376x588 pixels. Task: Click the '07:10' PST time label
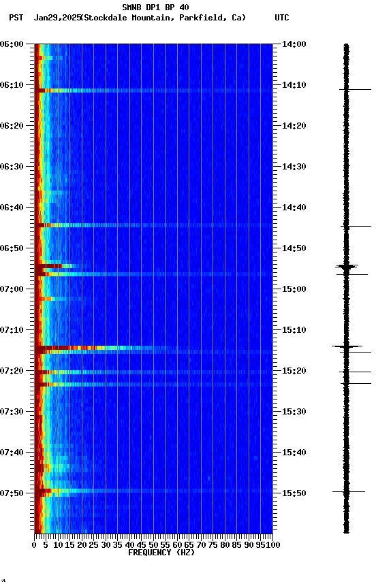click(x=12, y=330)
